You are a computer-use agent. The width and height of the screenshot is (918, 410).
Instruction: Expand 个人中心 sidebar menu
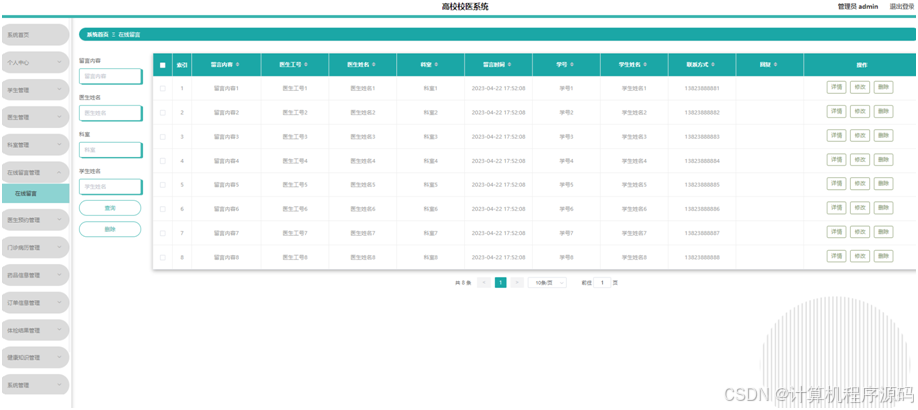click(35, 62)
